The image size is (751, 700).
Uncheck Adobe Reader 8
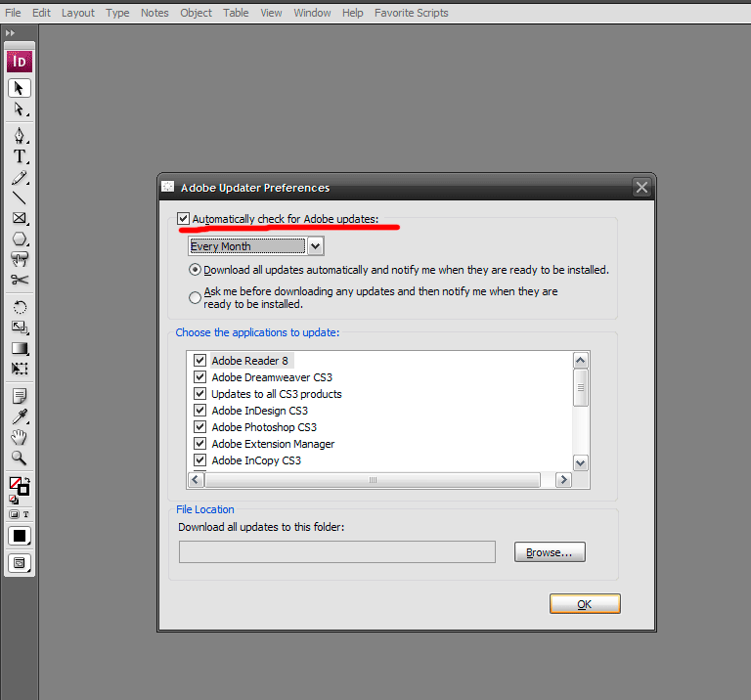tap(199, 360)
